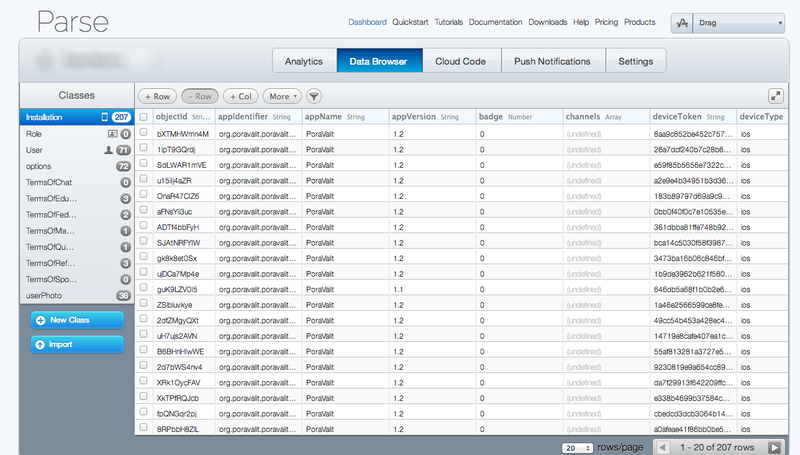Select checkbox for row 1ipT9GQrdj
Screen dimensions: 800x455
tap(144, 147)
